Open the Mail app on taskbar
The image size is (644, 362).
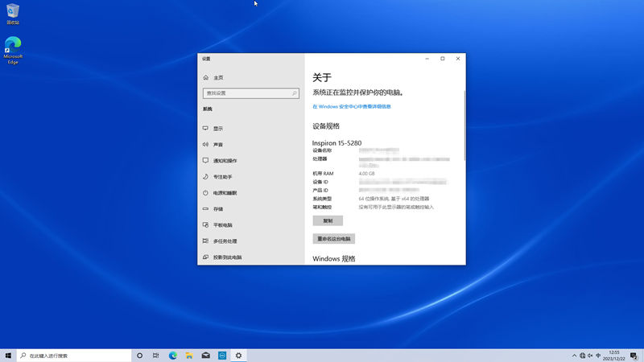click(x=206, y=356)
